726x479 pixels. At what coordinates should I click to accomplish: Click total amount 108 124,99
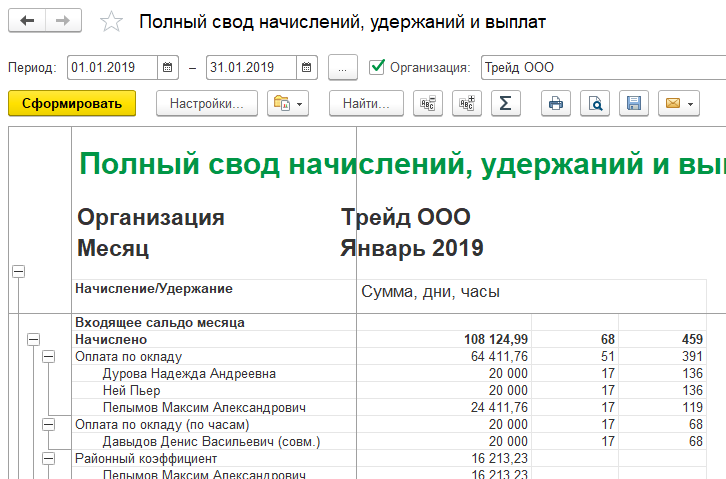pos(496,340)
